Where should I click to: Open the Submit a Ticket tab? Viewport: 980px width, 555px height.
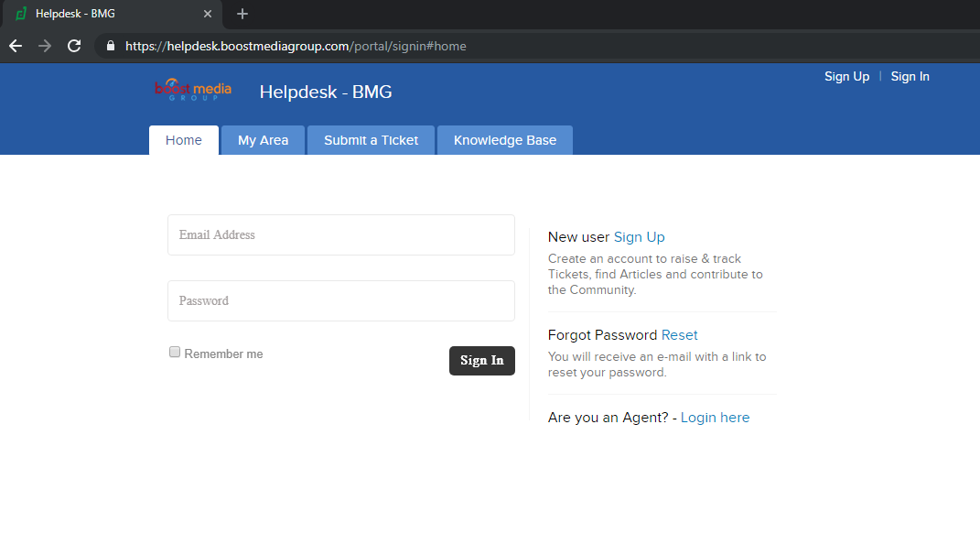tap(372, 140)
